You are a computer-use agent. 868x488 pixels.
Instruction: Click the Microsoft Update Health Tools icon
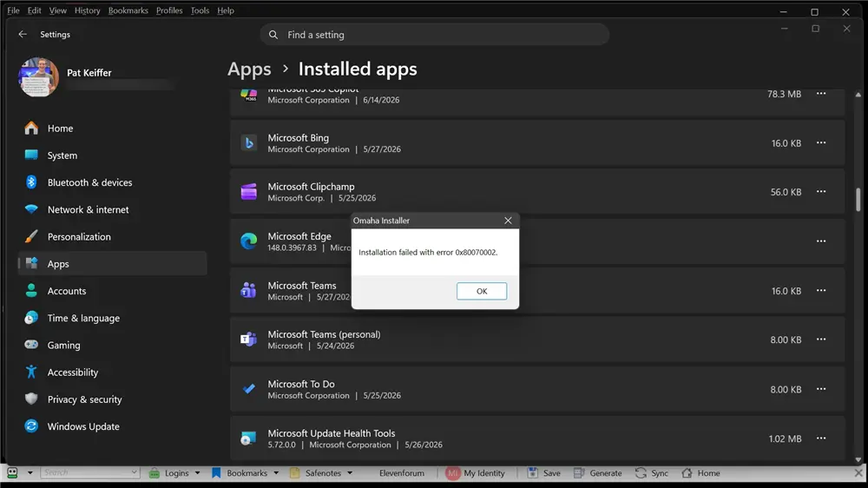(248, 439)
